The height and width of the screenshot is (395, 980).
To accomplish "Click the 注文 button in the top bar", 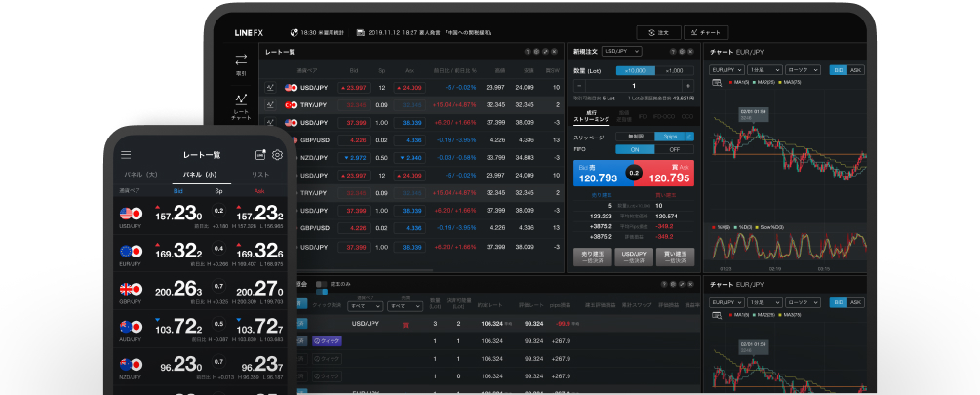I will click(658, 32).
